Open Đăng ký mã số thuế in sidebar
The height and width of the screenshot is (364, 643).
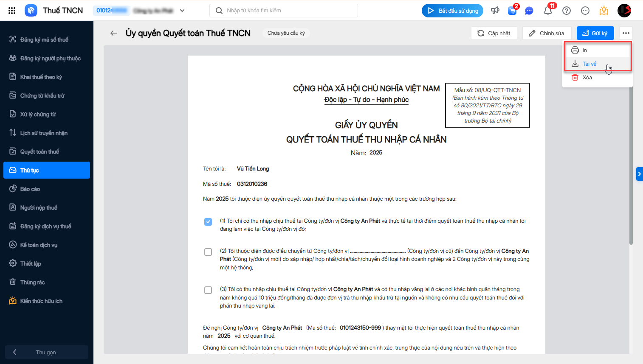[x=47, y=39]
